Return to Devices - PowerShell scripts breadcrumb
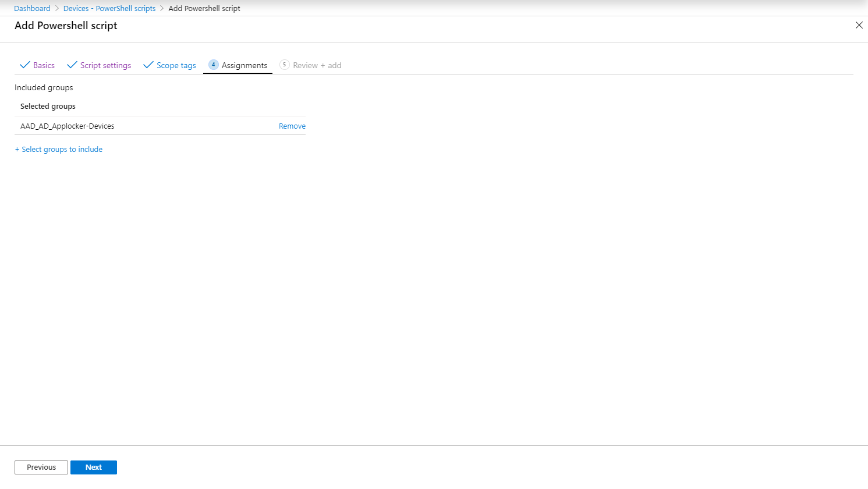The height and width of the screenshot is (489, 868). [109, 9]
